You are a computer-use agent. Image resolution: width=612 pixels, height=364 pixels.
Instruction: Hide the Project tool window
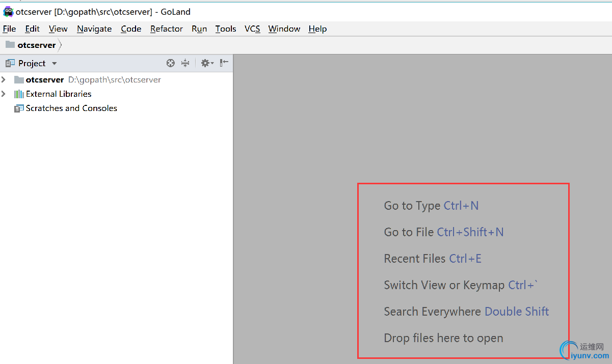tap(224, 63)
